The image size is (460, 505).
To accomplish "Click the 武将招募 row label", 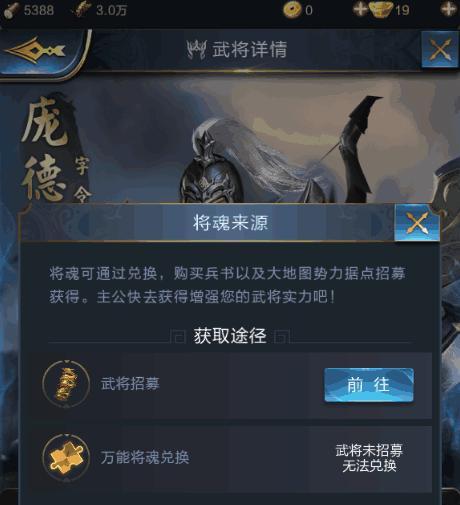I will pos(130,384).
